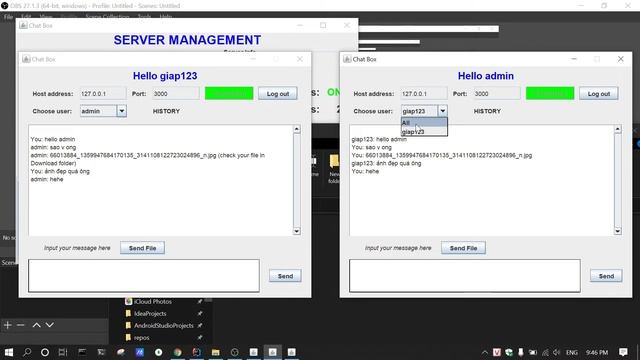Click scroll-down arrow of admin chat log

tap(618, 231)
